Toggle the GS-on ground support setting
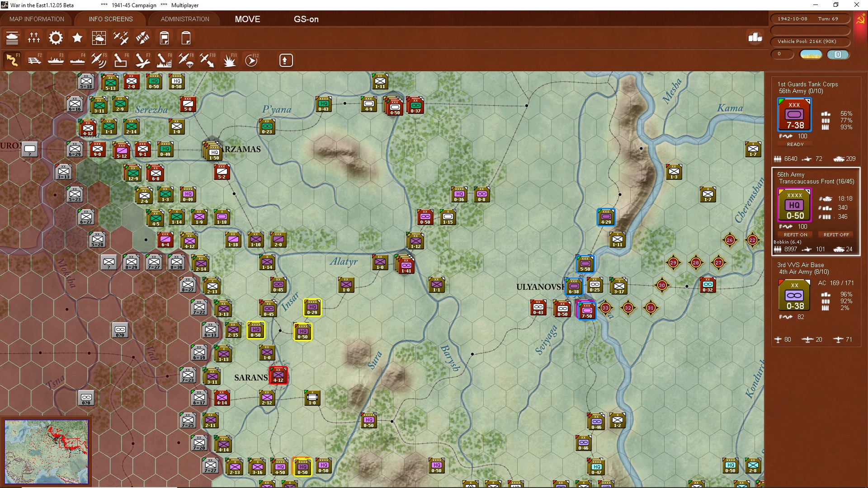868x488 pixels. point(306,19)
